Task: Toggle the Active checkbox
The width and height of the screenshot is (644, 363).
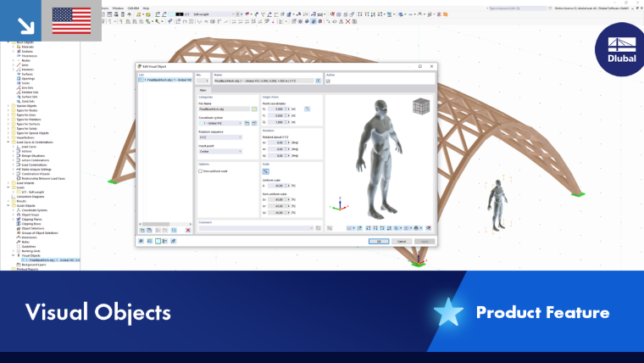Action: pyautogui.click(x=328, y=81)
